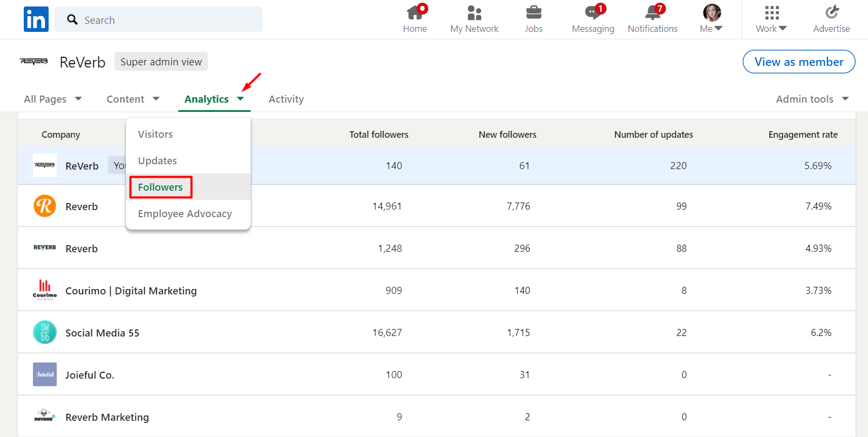The image size is (868, 437).
Task: Select Visitors from Analytics menu
Action: pos(188,134)
